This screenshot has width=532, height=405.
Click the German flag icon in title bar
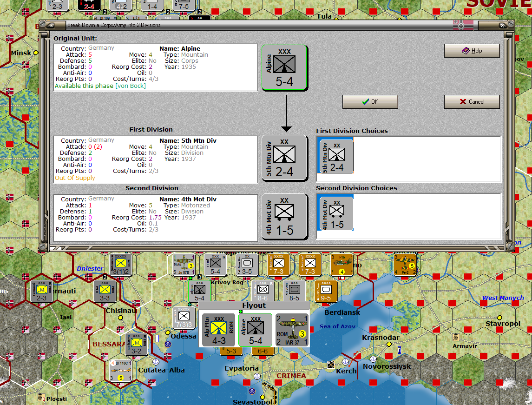(463, 25)
